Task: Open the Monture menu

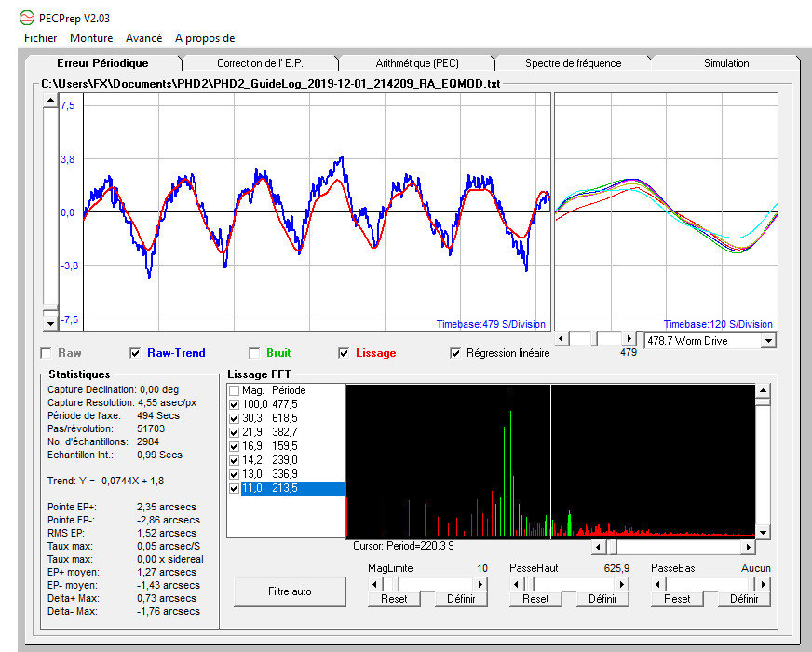Action: (x=91, y=38)
